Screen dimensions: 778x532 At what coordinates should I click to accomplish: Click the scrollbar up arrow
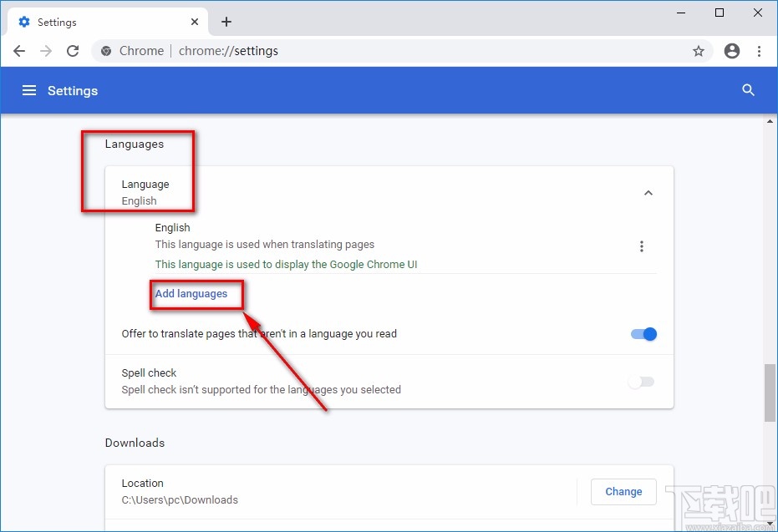[x=770, y=121]
